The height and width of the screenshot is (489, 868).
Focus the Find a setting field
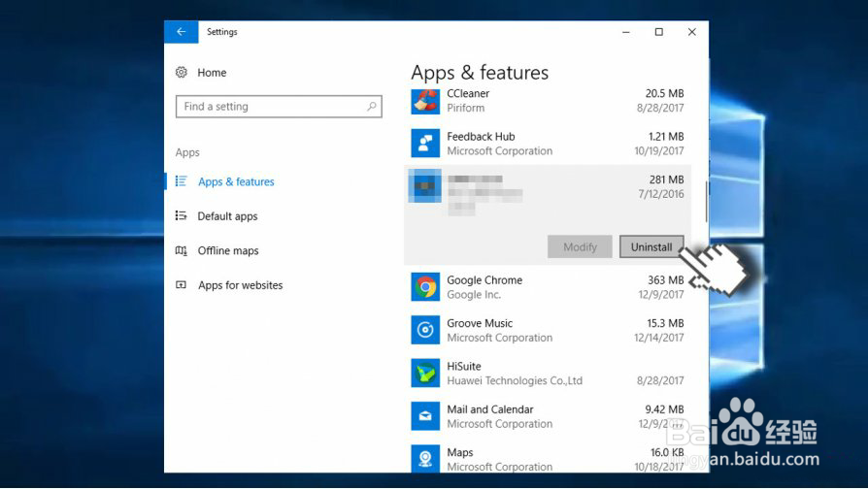(279, 106)
